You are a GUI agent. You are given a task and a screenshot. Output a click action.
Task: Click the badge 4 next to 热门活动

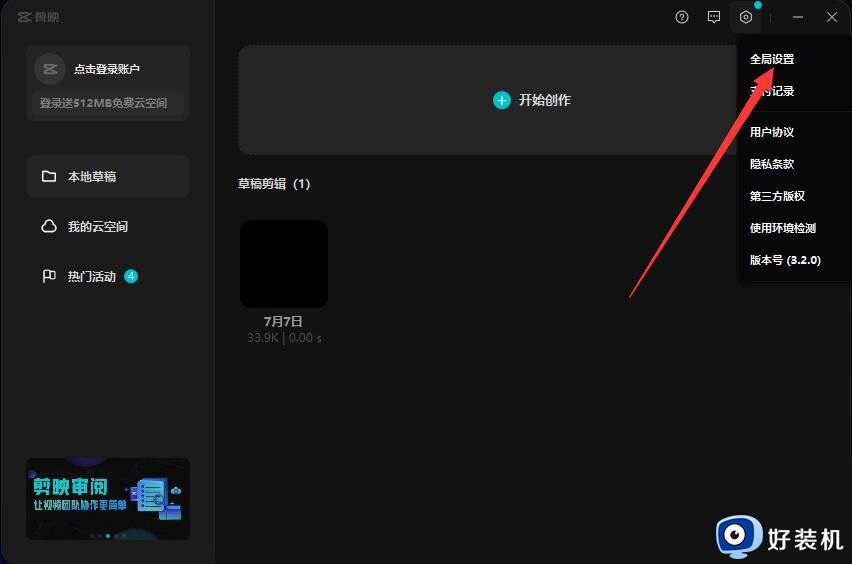pyautogui.click(x=131, y=276)
